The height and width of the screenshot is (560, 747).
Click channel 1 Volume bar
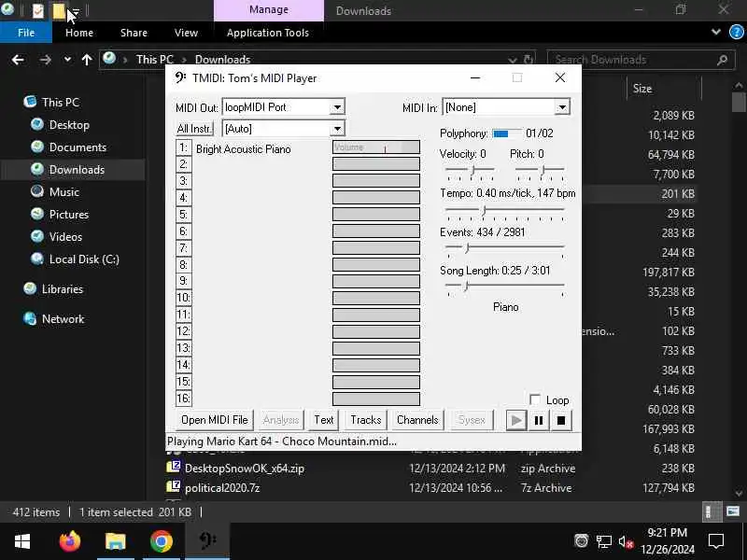tap(376, 147)
